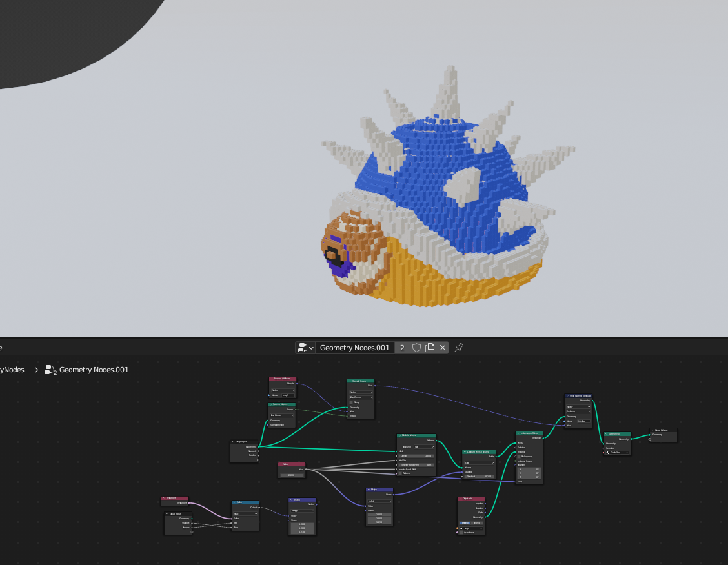Collapse the Group Output node via its header arrow
728x565 pixels.
(652, 430)
